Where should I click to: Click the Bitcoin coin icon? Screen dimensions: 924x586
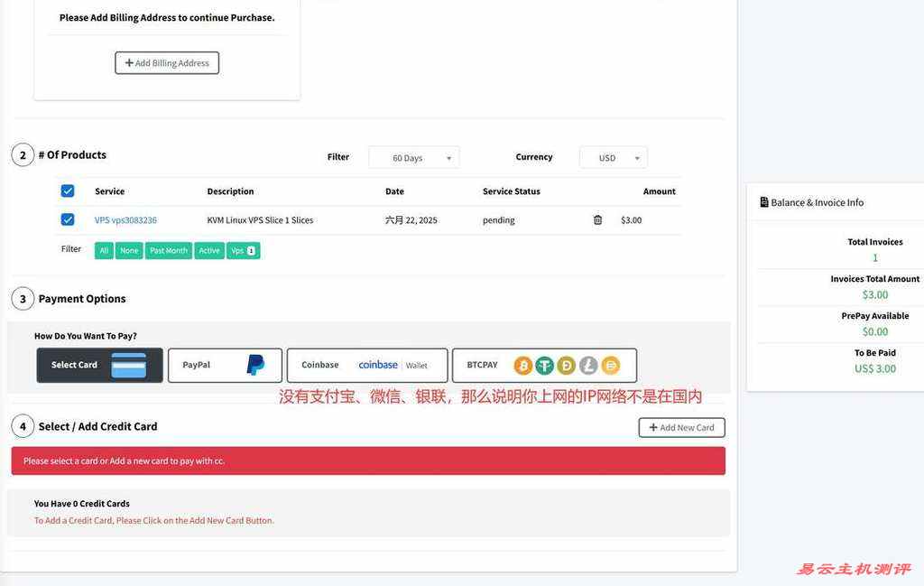coord(522,366)
